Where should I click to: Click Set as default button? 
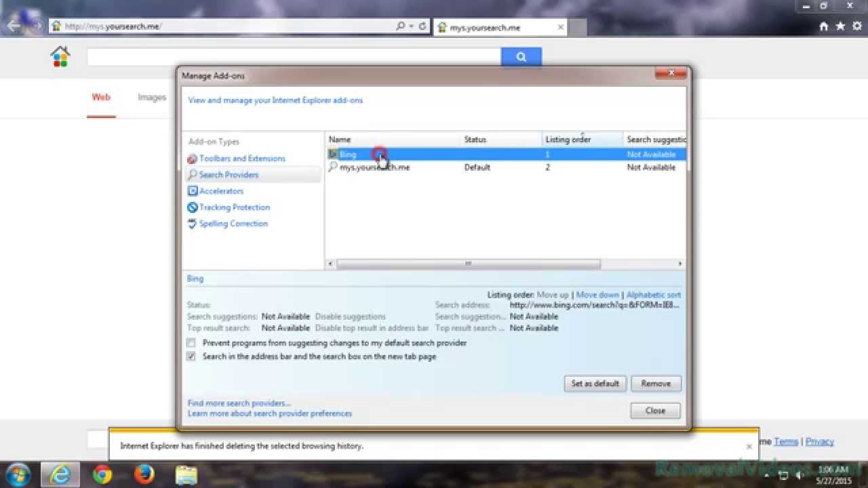tap(595, 384)
